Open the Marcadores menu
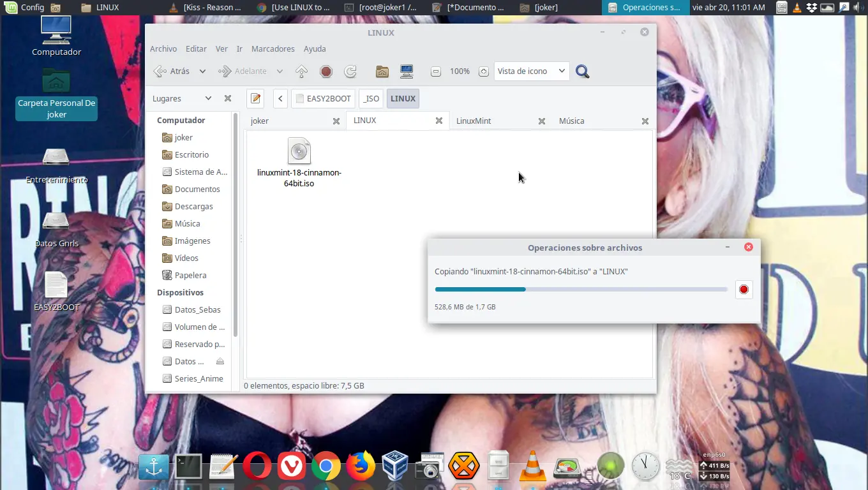The width and height of the screenshot is (868, 490). tap(273, 48)
